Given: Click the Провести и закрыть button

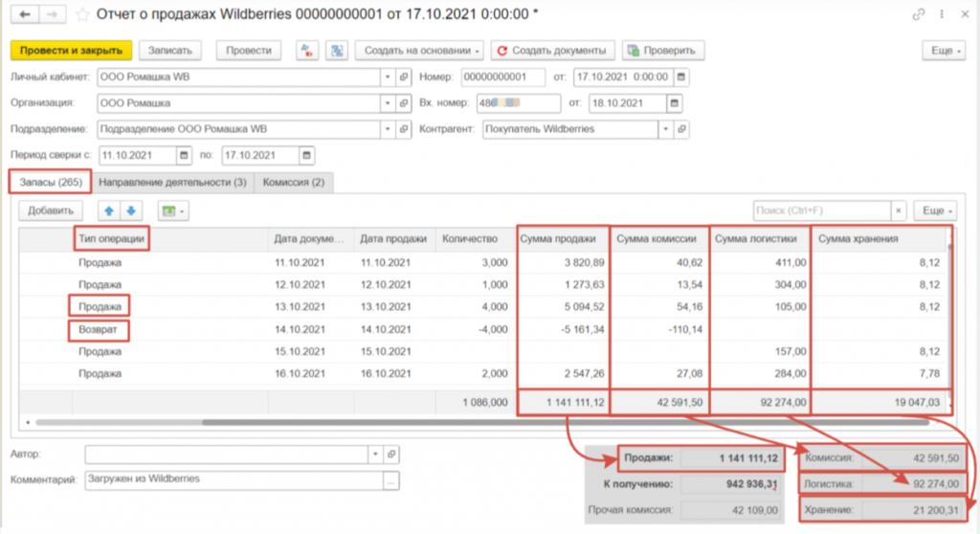Looking at the screenshot, I should click(71, 50).
